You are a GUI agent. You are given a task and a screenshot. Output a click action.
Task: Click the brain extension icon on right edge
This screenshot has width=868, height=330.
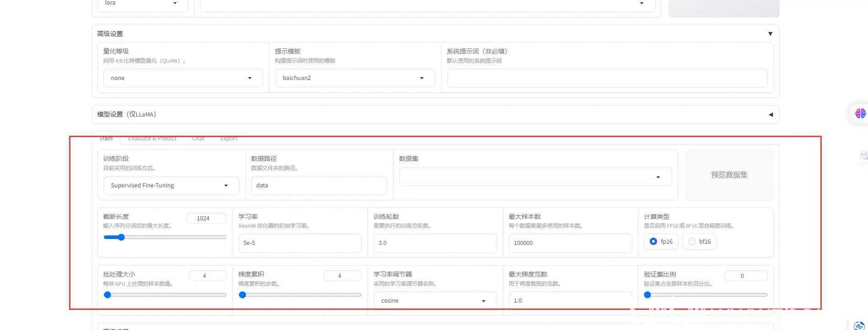click(860, 113)
